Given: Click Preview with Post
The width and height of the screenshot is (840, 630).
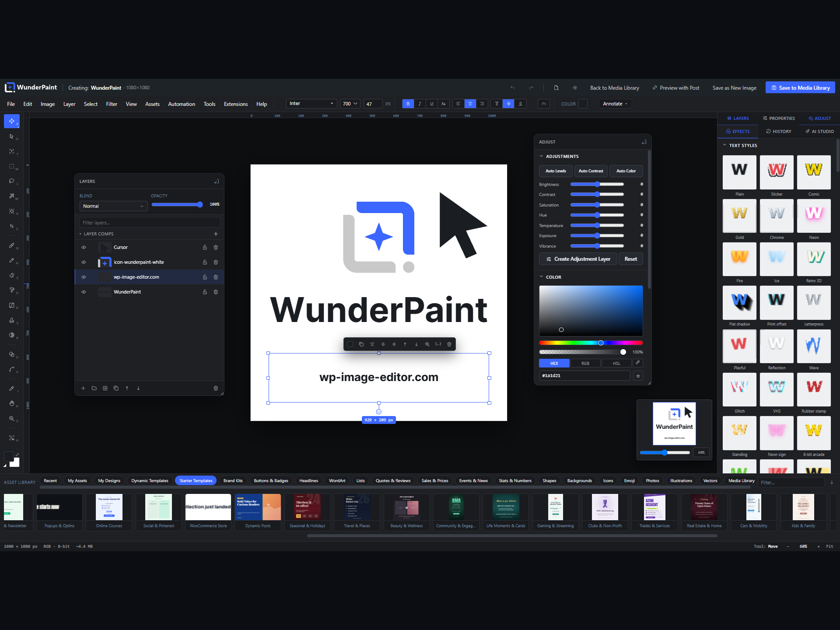Looking at the screenshot, I should tap(676, 88).
